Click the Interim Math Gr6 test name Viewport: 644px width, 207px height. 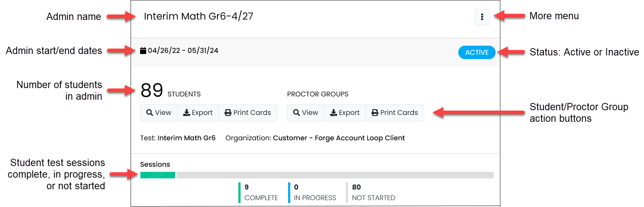186,138
